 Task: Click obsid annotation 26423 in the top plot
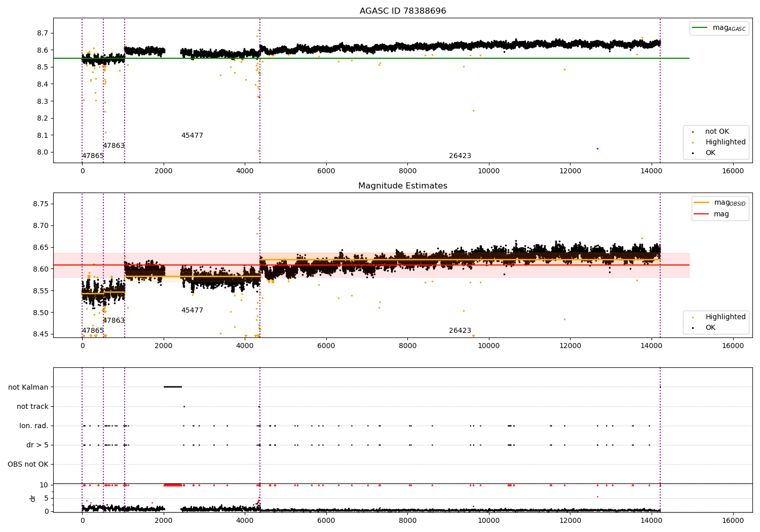(x=460, y=156)
